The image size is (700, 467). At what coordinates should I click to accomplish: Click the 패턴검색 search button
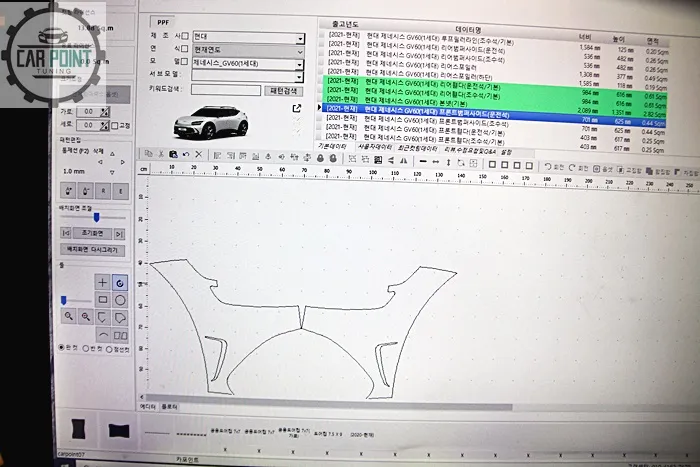[283, 91]
